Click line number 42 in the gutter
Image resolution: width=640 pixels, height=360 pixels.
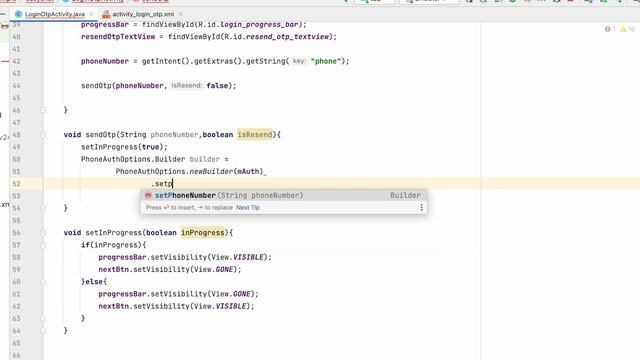16,61
